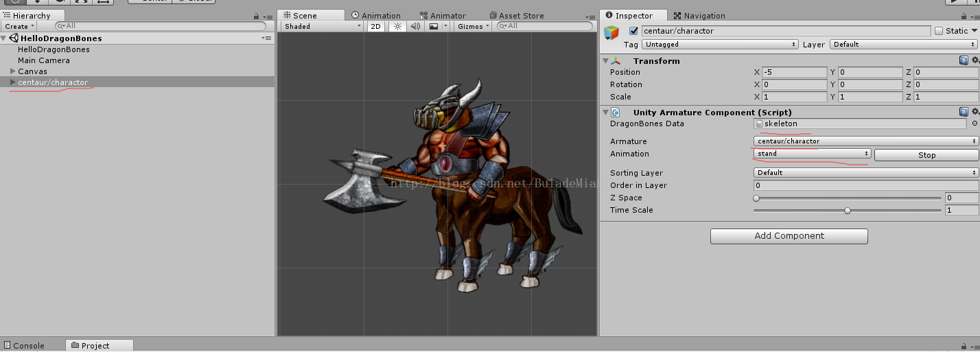
Task: Open the Asset Store tab
Action: (x=516, y=16)
